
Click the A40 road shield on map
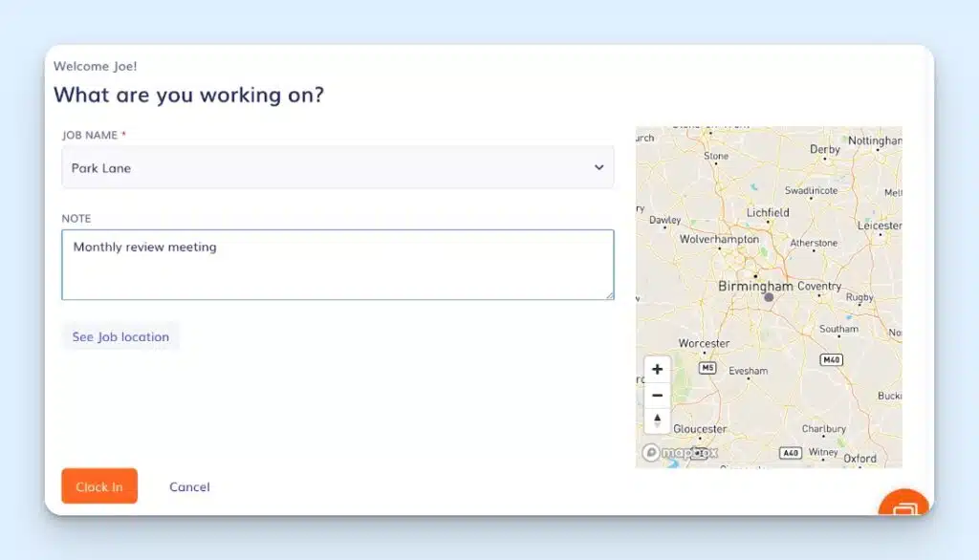pyautogui.click(x=790, y=452)
